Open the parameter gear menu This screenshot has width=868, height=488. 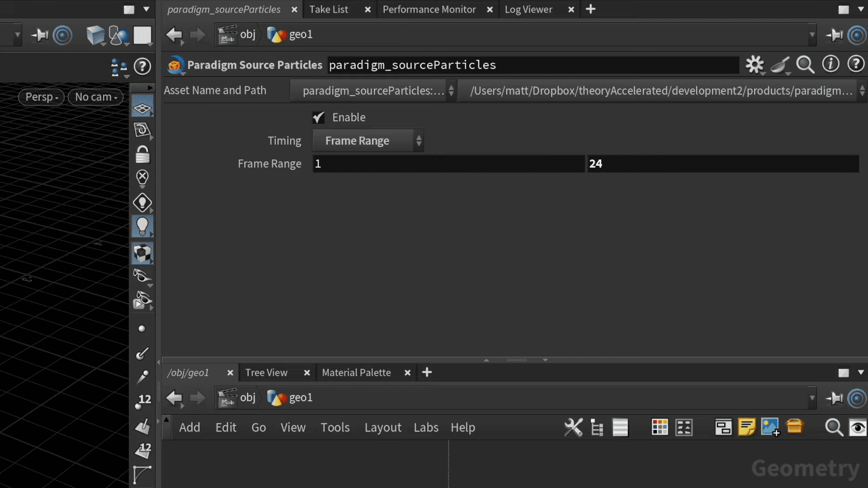755,65
